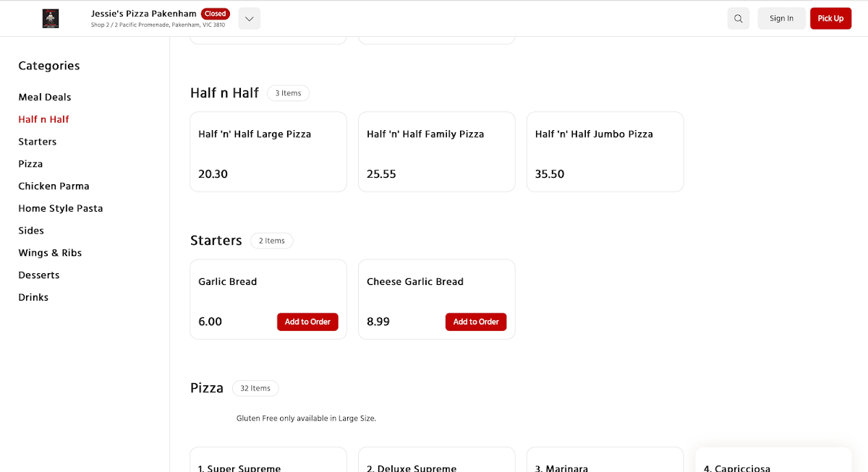The width and height of the screenshot is (868, 472).
Task: Open Desserts category
Action: tap(39, 275)
